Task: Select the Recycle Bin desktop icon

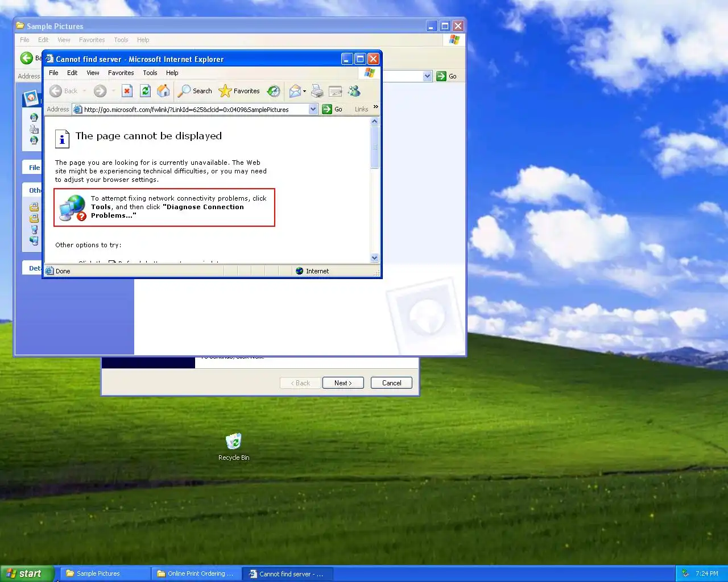Action: coord(234,447)
